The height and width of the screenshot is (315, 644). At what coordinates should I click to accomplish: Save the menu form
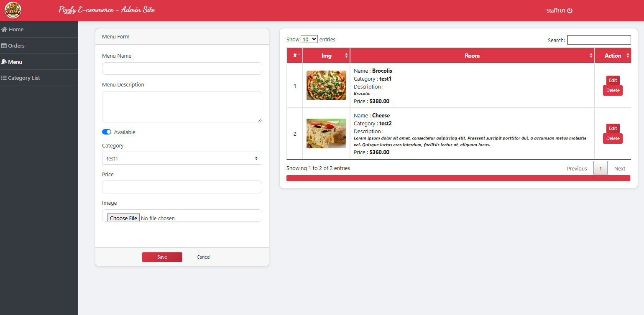(162, 257)
